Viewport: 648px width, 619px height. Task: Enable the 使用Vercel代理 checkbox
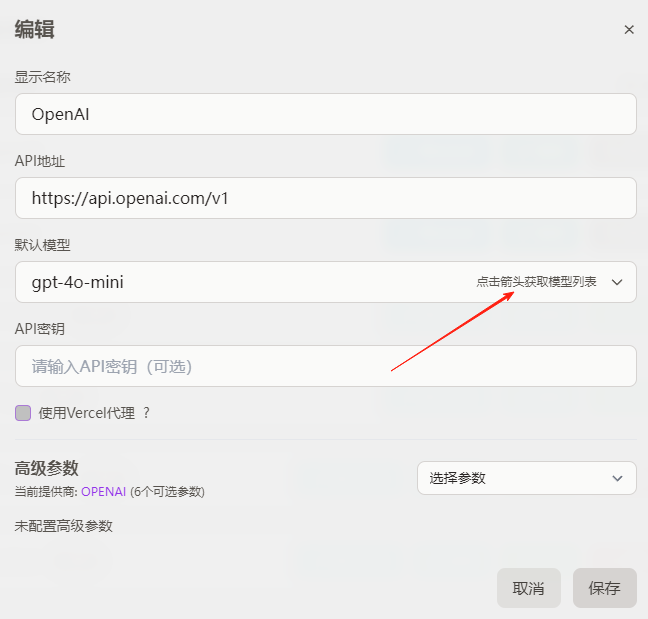click(x=23, y=413)
